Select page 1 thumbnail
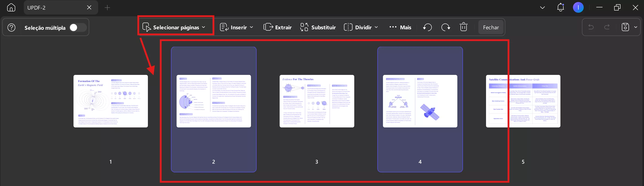Screen dimensions: 644x186 (111, 101)
